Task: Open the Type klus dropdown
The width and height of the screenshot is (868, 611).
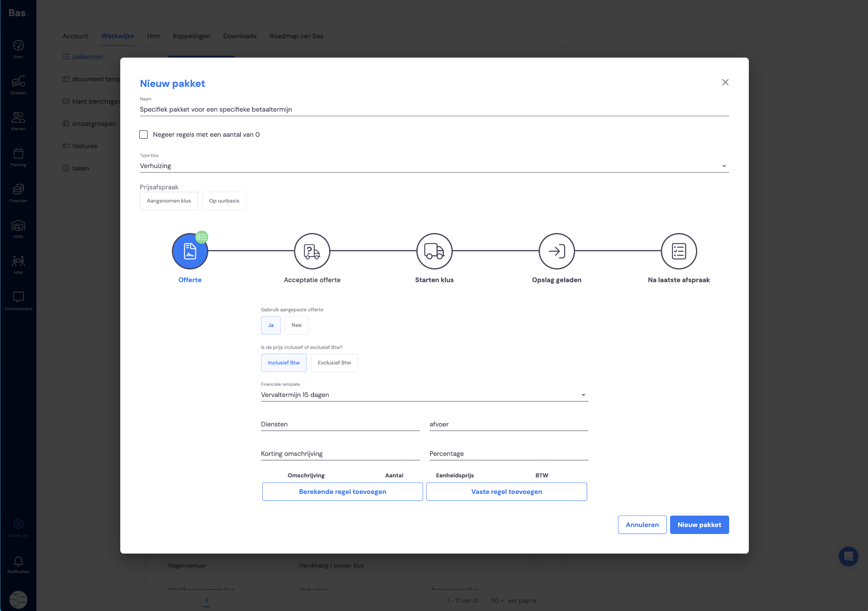Action: [x=434, y=166]
